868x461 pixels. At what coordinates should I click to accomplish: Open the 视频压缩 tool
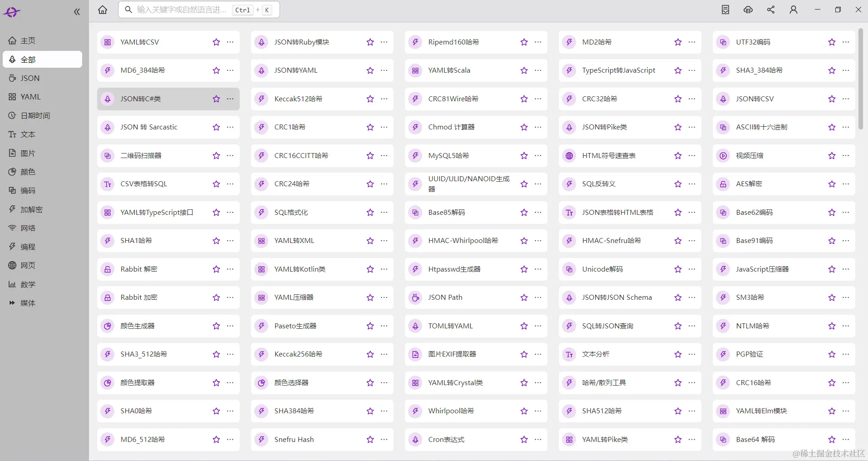coord(750,155)
